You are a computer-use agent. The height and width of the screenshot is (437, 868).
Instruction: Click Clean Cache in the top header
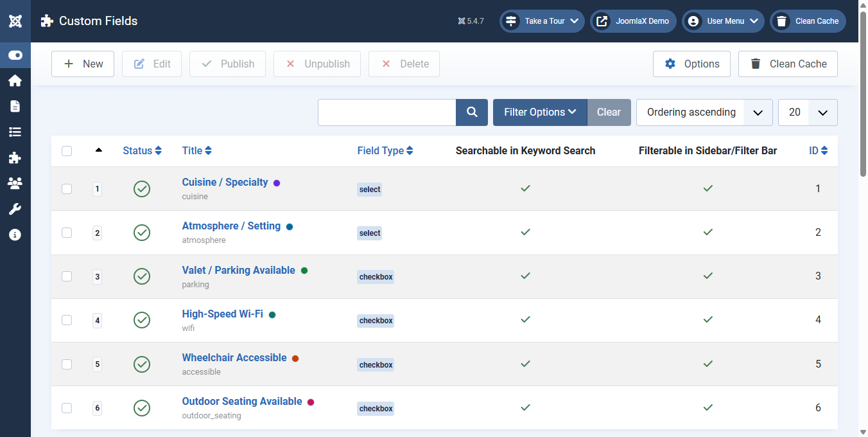[808, 21]
